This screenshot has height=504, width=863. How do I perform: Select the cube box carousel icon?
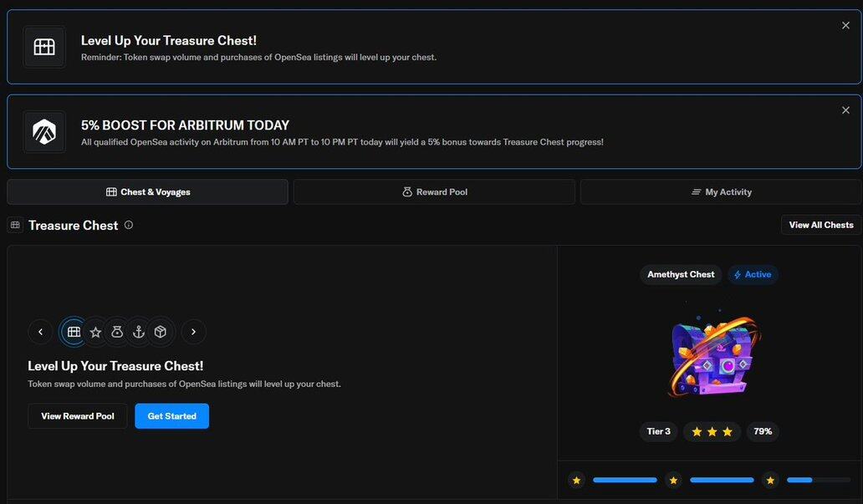click(161, 332)
